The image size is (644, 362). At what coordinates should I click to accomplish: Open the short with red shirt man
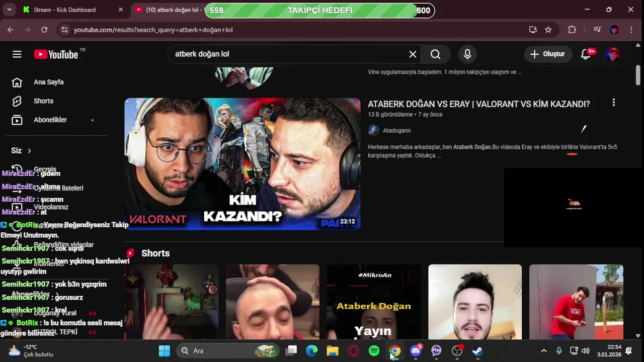click(x=576, y=302)
